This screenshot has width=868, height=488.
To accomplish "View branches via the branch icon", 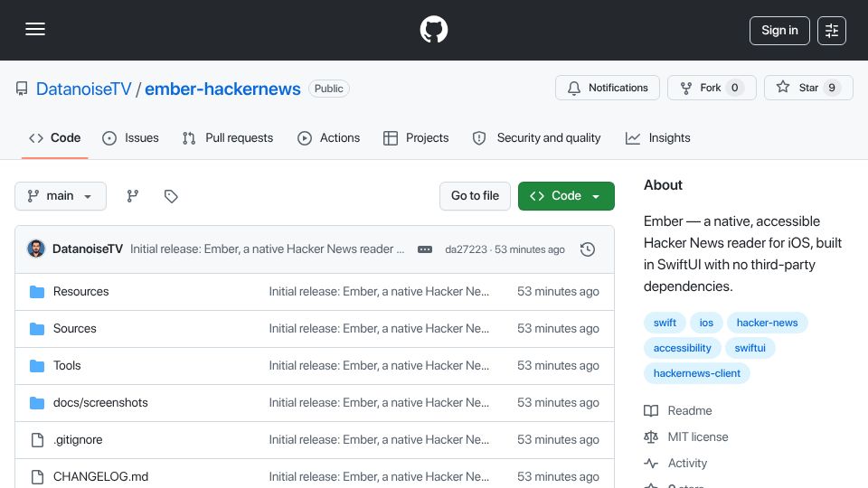I will tap(132, 196).
